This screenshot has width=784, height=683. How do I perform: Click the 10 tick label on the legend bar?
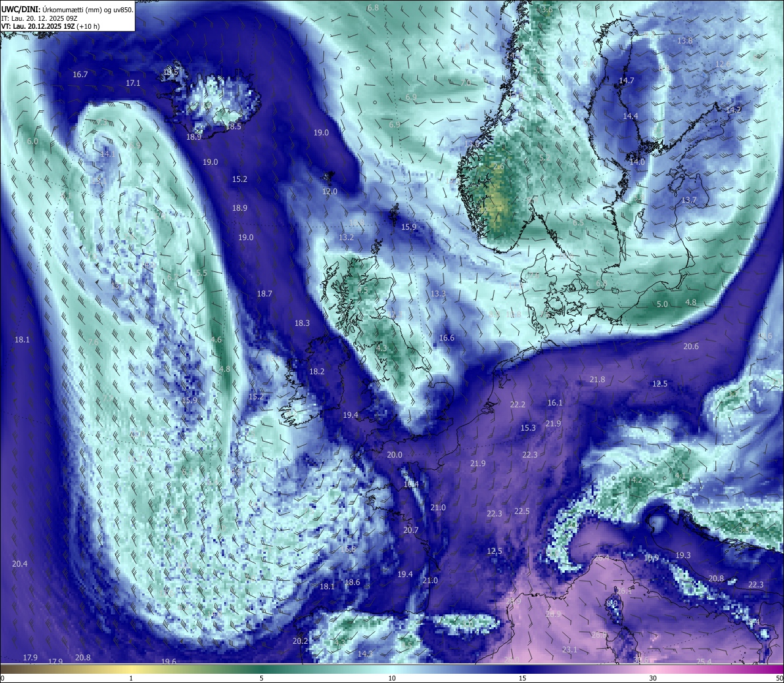(x=392, y=677)
